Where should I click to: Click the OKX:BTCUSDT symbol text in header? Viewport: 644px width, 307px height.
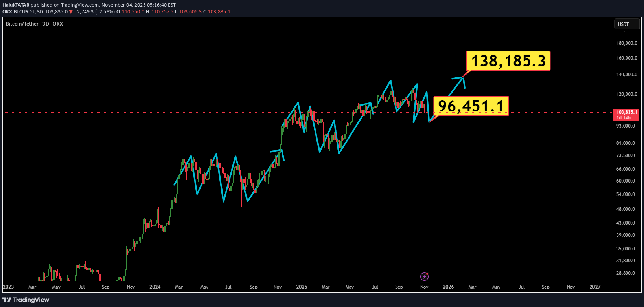[18, 12]
